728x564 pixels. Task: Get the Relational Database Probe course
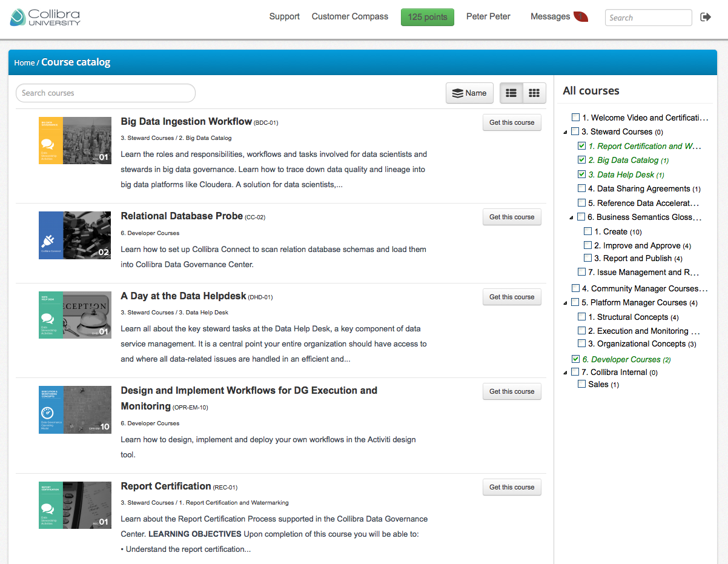[x=512, y=217]
